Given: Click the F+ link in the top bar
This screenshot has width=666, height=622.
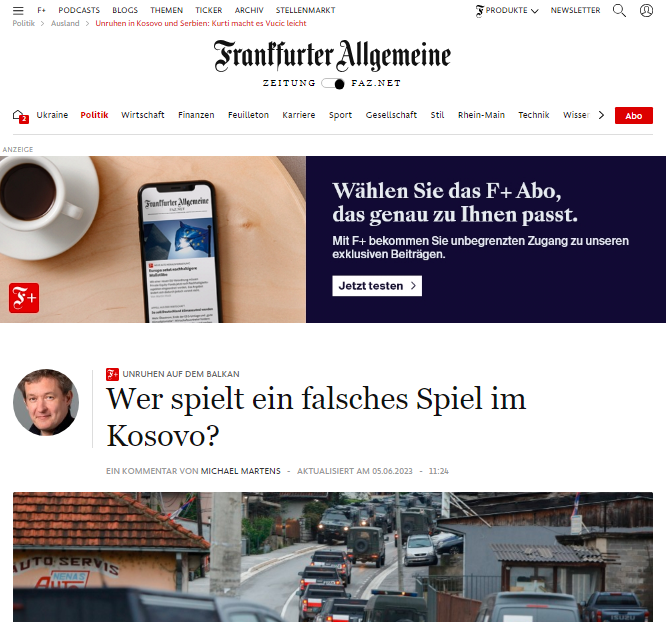Looking at the screenshot, I should tap(41, 10).
